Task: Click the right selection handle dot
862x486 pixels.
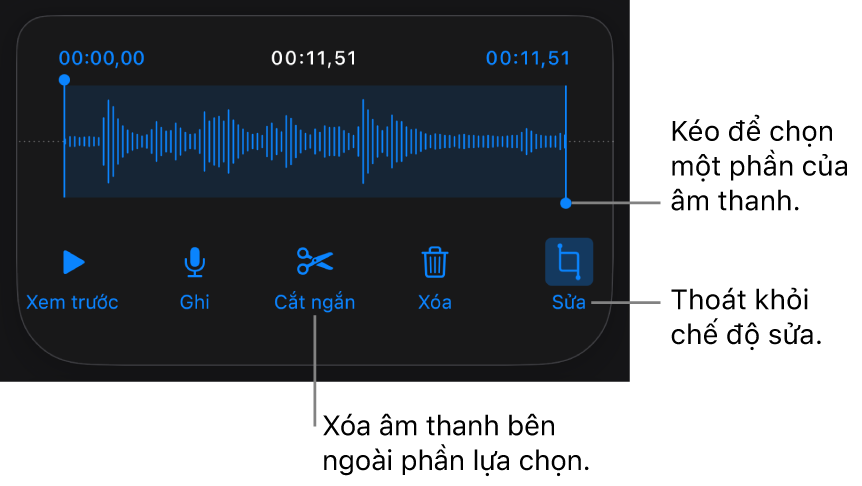Action: point(566,203)
